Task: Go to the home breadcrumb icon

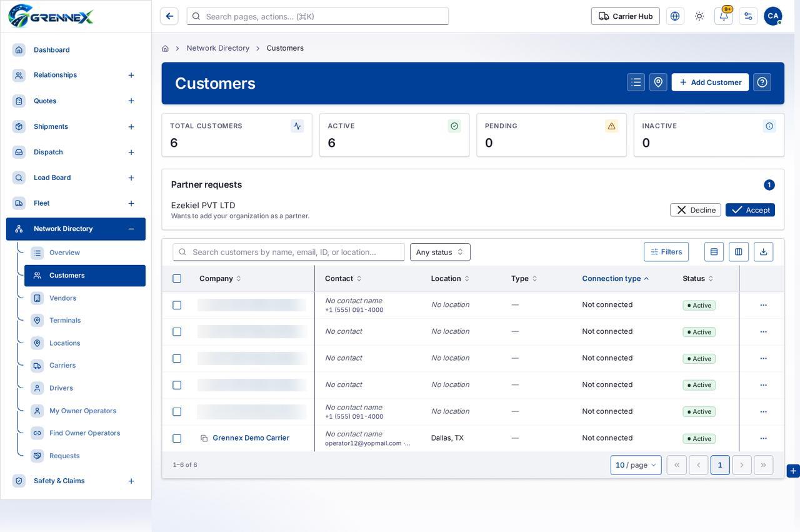Action: [165, 48]
